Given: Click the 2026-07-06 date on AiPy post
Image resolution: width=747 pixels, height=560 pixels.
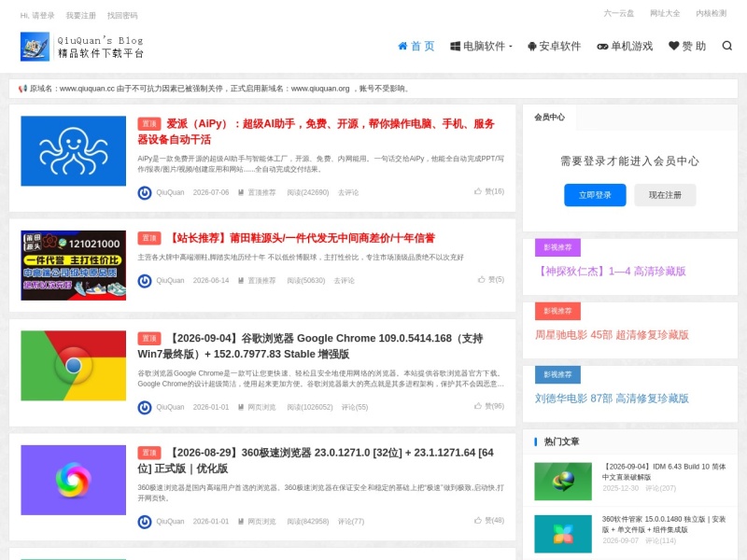Looking at the screenshot, I should click(211, 193).
